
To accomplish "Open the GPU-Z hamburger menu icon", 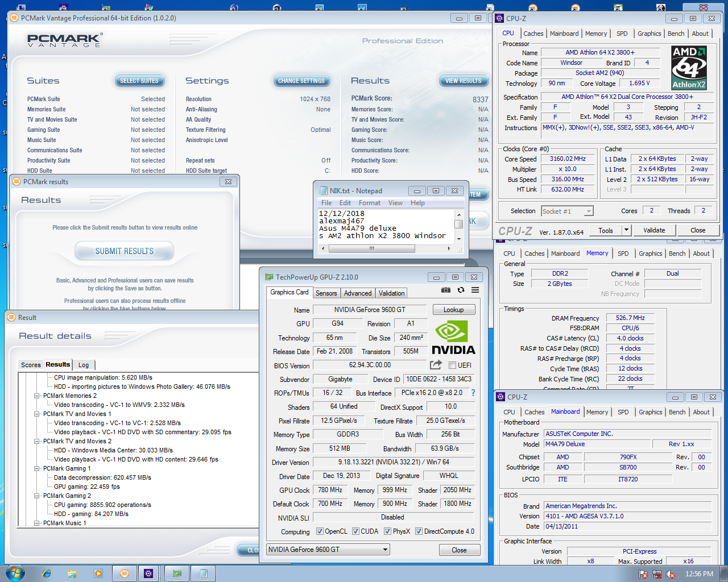I will tap(475, 290).
